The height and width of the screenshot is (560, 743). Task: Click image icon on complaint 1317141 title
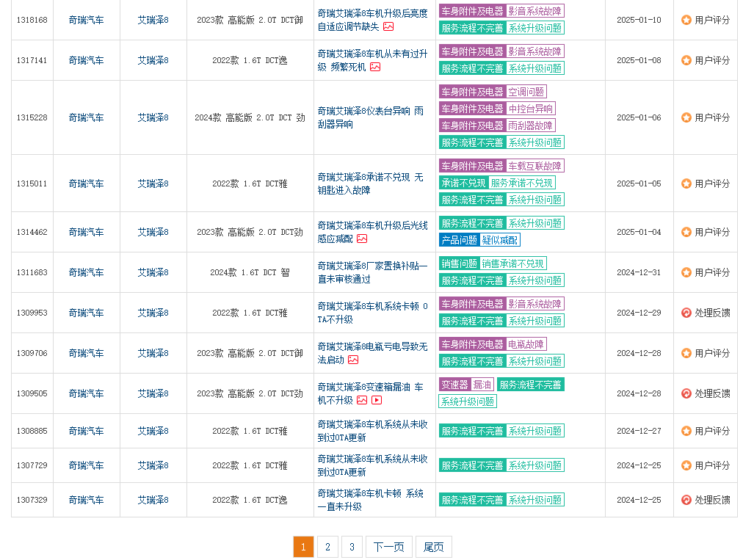click(375, 67)
